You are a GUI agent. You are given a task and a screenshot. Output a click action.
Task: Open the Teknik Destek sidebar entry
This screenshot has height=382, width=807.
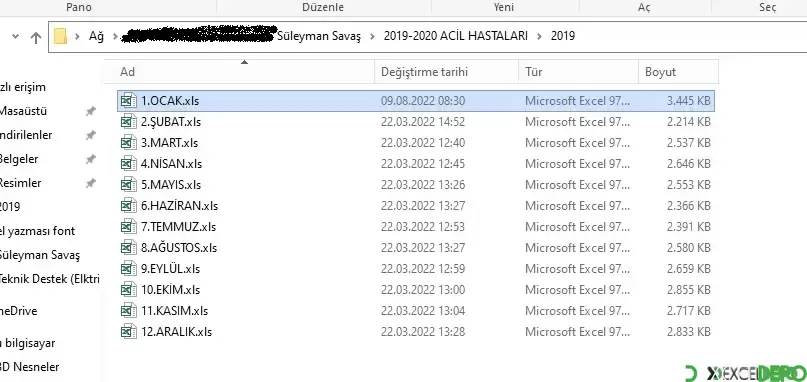coord(49,279)
